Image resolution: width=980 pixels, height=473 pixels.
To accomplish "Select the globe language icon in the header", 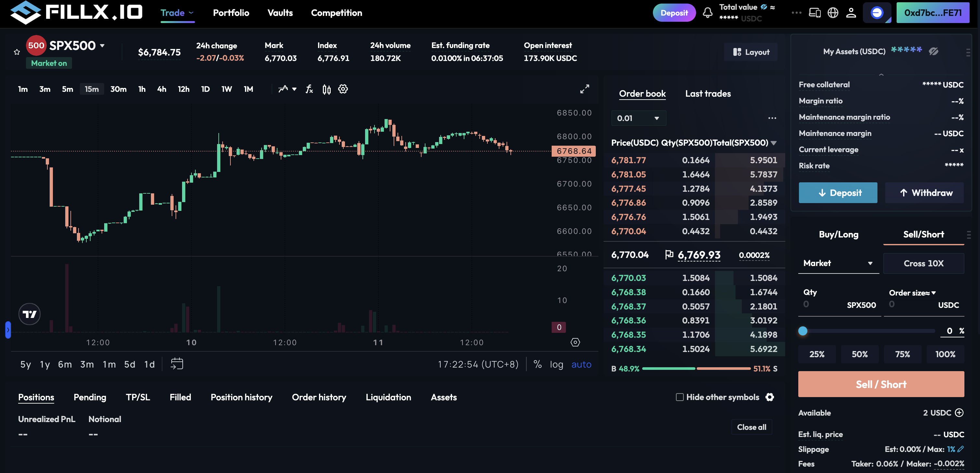I will click(833, 13).
